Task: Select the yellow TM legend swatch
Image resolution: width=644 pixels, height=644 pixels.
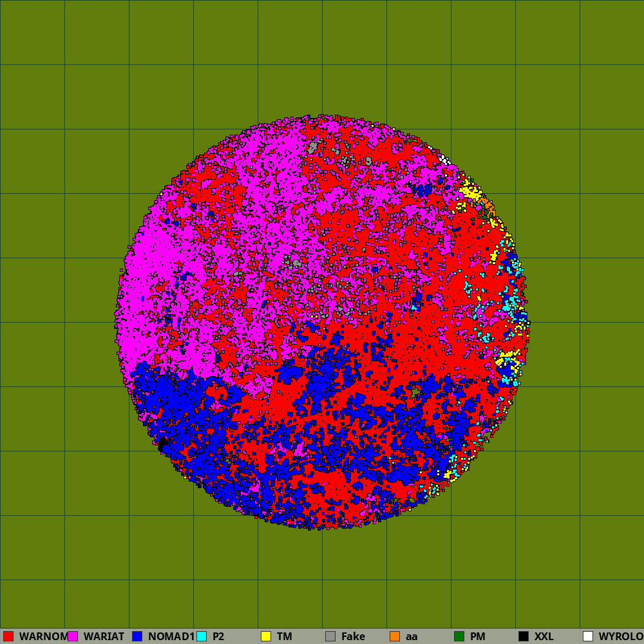Action: 266,636
